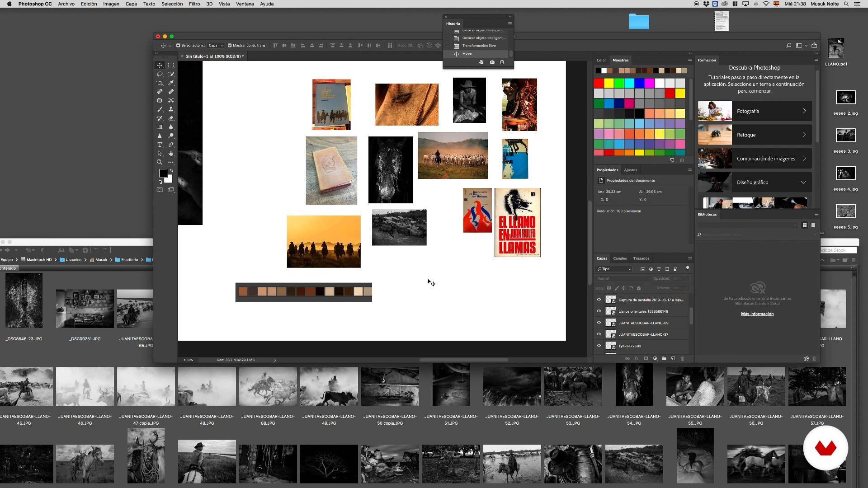
Task: Hide the zy4-2472603 layer
Action: click(x=599, y=346)
